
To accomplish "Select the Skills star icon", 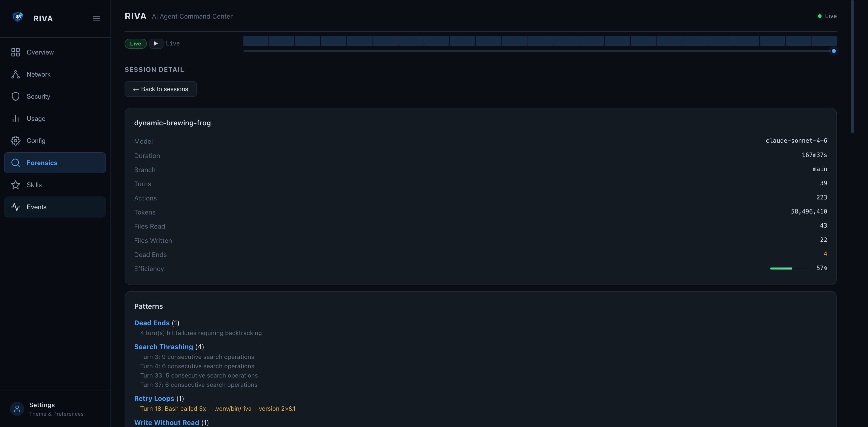I will click(x=16, y=185).
